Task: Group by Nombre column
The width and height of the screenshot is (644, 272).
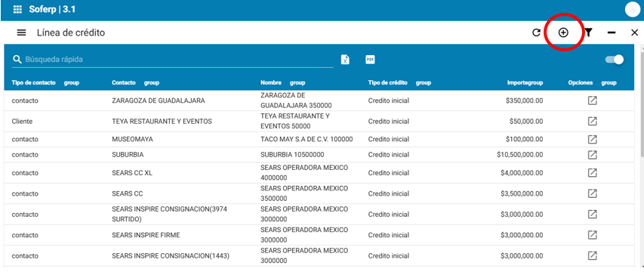Action: tap(297, 83)
